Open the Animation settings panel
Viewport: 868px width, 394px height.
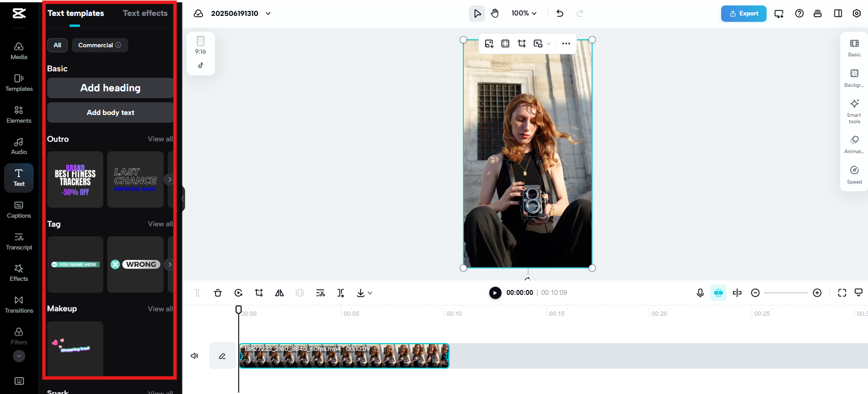(854, 145)
